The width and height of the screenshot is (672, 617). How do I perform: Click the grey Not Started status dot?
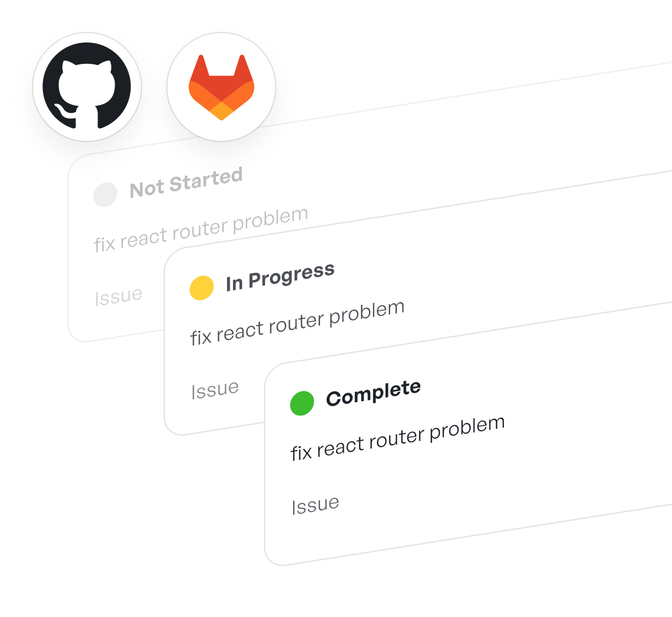click(x=105, y=194)
